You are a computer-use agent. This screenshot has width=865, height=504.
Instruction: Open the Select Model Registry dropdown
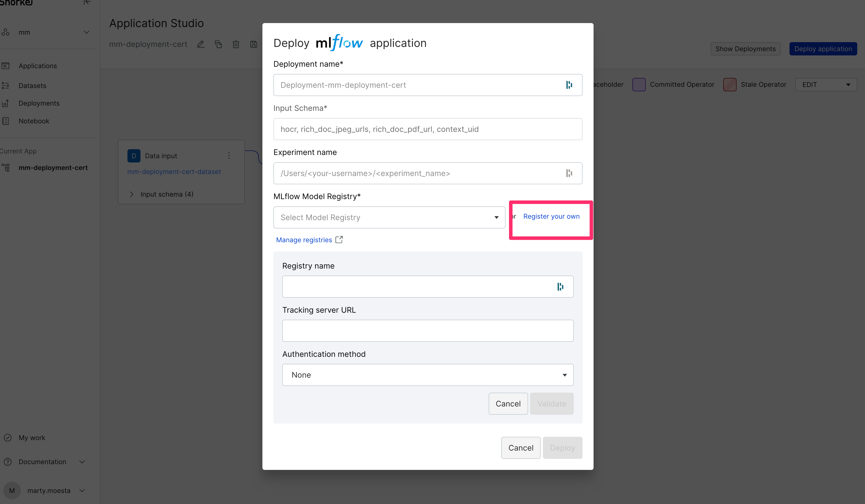(x=389, y=217)
